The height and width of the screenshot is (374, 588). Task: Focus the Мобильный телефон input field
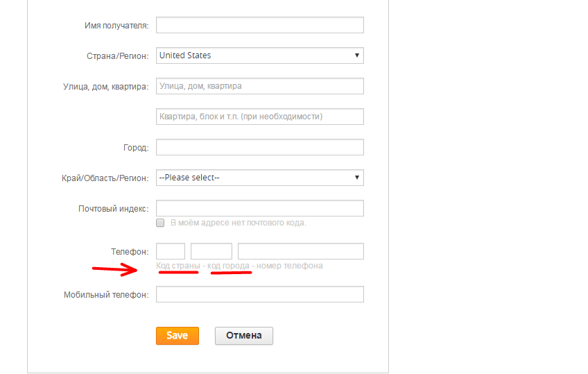260,294
